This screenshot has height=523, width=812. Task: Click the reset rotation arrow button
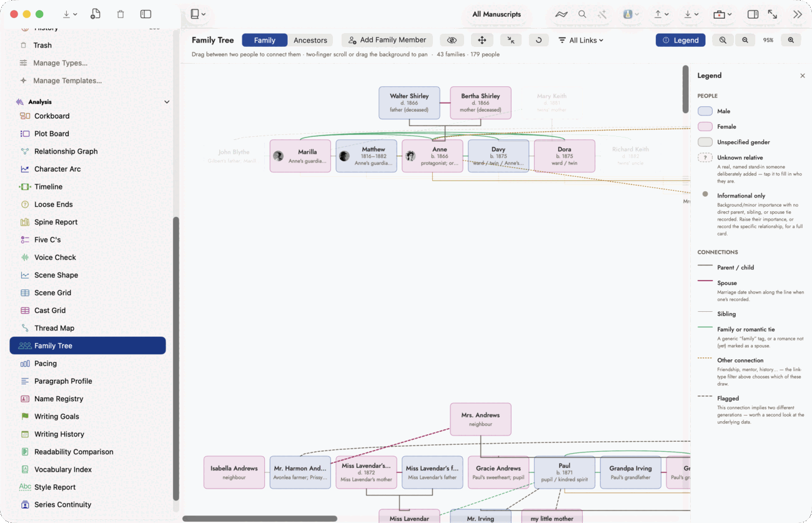[538, 40]
